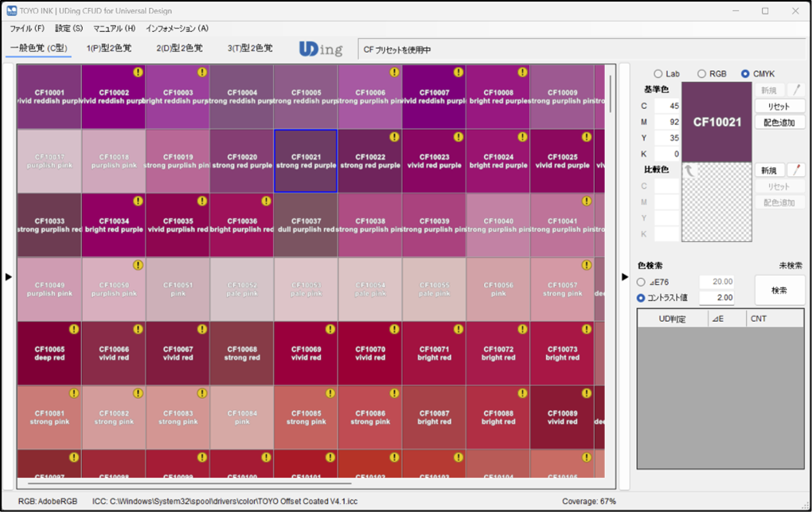Click the eyedropper icon for the comparison color

pos(795,170)
